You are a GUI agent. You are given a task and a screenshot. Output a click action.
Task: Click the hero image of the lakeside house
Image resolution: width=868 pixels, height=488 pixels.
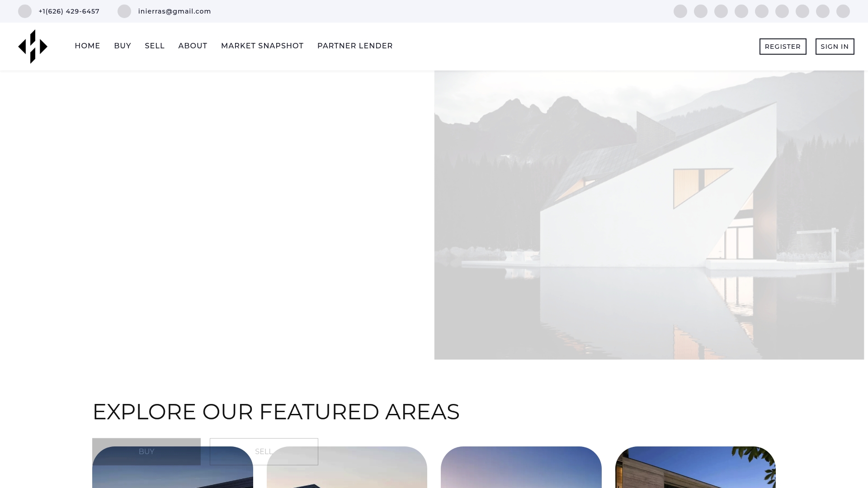coord(649,215)
